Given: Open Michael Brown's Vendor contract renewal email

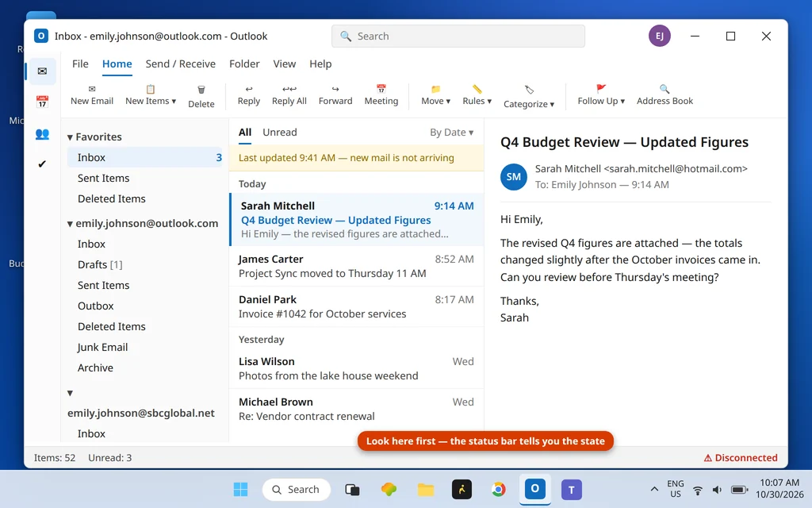Looking at the screenshot, I should [x=357, y=409].
